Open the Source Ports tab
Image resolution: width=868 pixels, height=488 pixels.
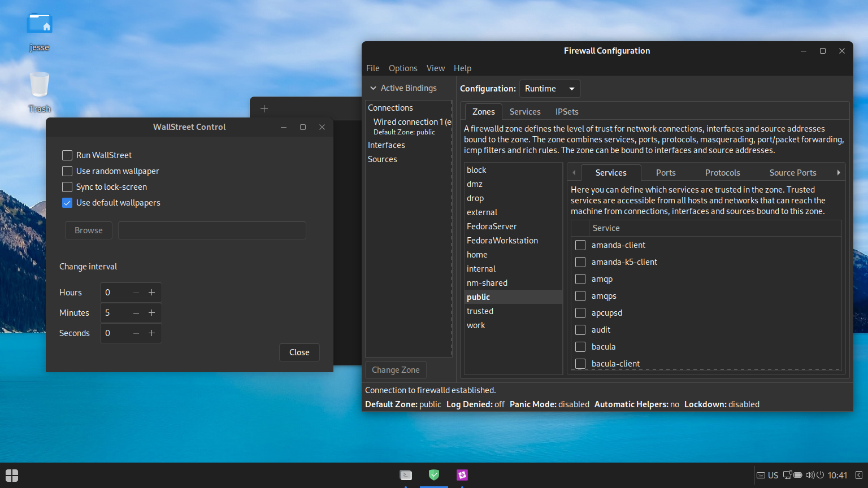pos(793,173)
